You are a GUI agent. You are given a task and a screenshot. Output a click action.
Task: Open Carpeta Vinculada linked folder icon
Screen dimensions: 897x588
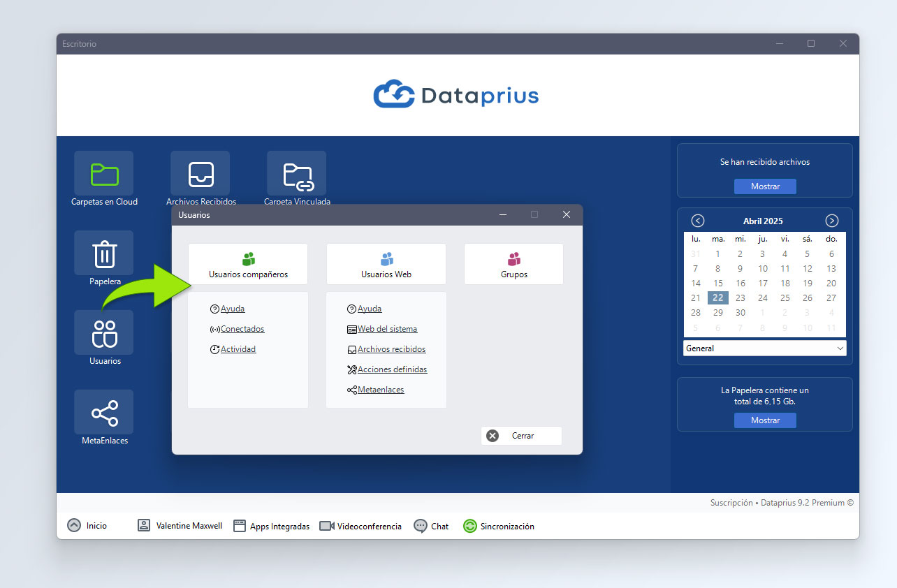click(x=297, y=174)
